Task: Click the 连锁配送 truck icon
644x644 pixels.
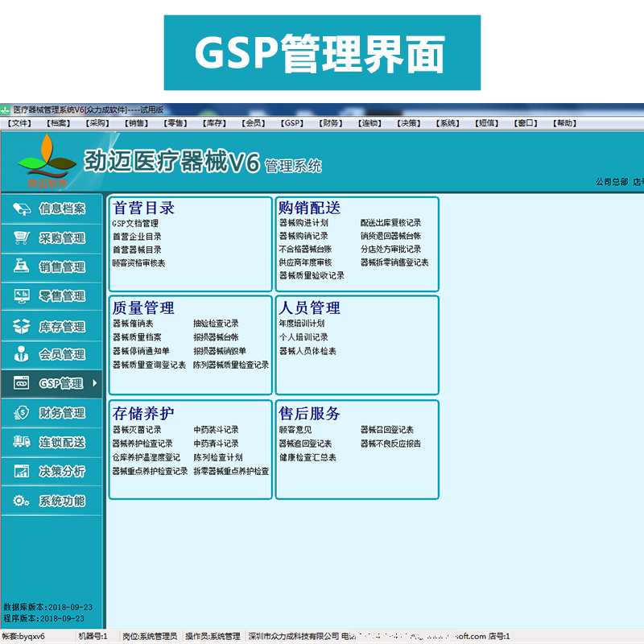Action: 22,442
